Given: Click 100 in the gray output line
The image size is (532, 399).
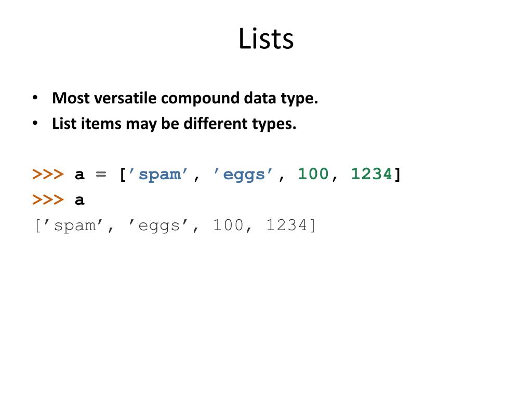Looking at the screenshot, I should pyautogui.click(x=228, y=225).
